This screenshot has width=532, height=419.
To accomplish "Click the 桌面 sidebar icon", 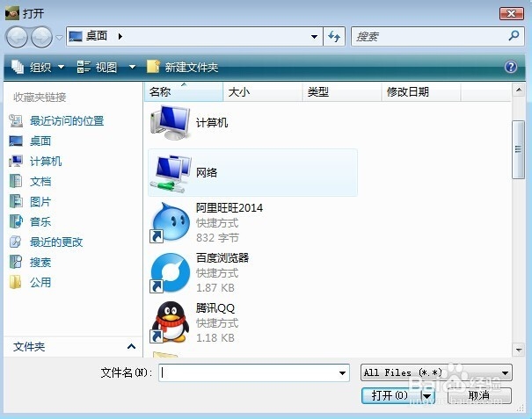I will pos(16,141).
